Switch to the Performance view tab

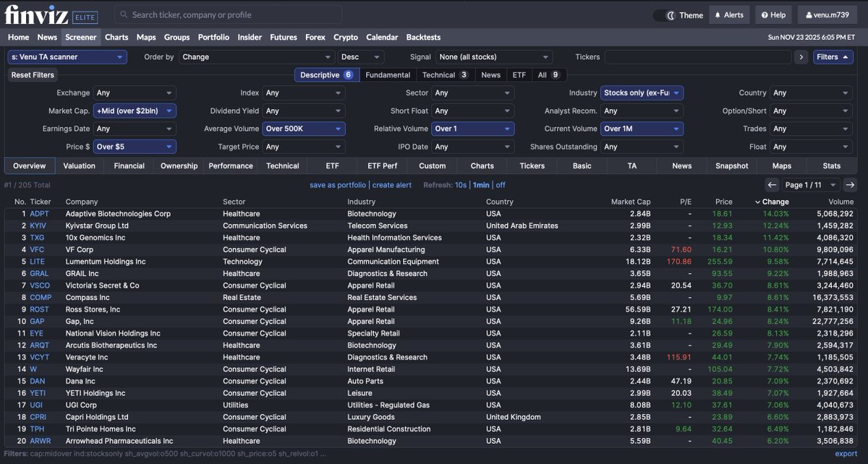pos(231,166)
